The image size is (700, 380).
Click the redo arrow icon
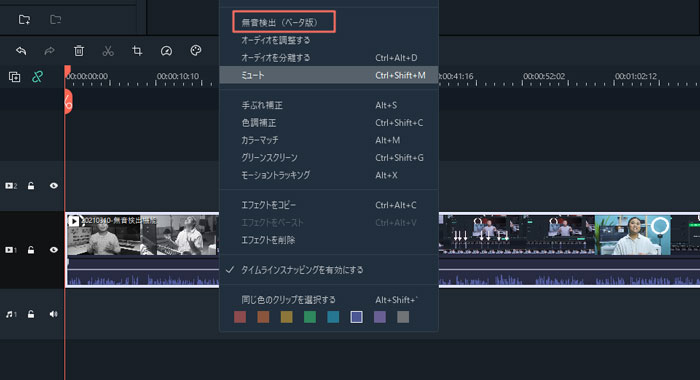coord(50,51)
